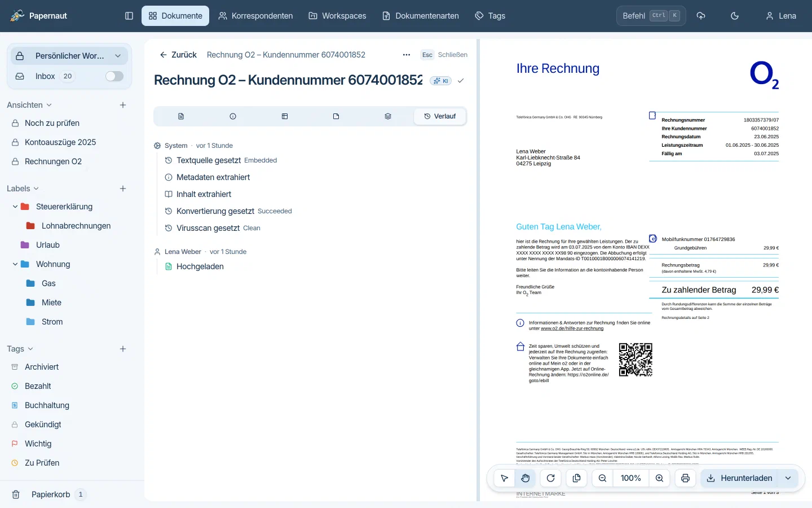Zoom in the PDF preview

(x=659, y=478)
